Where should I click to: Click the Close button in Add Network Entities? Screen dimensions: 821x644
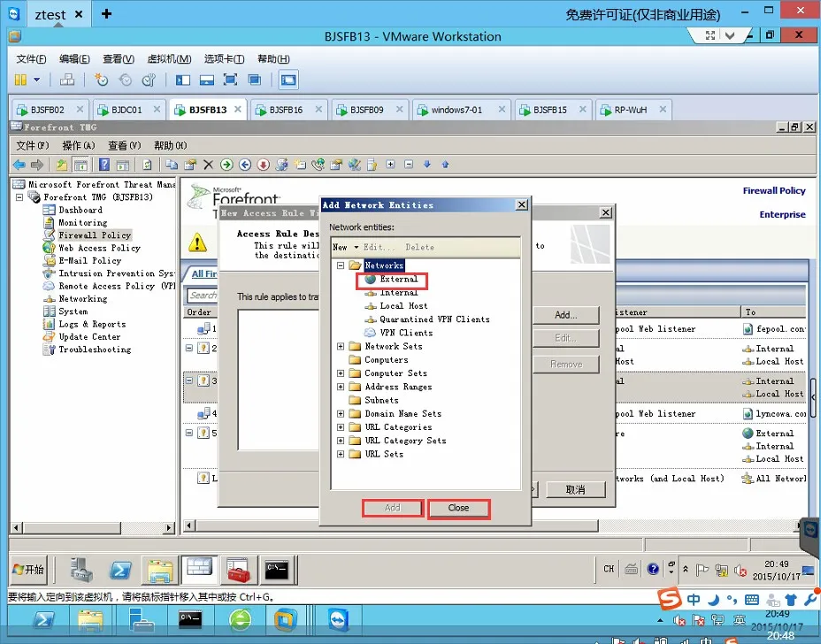(x=458, y=508)
